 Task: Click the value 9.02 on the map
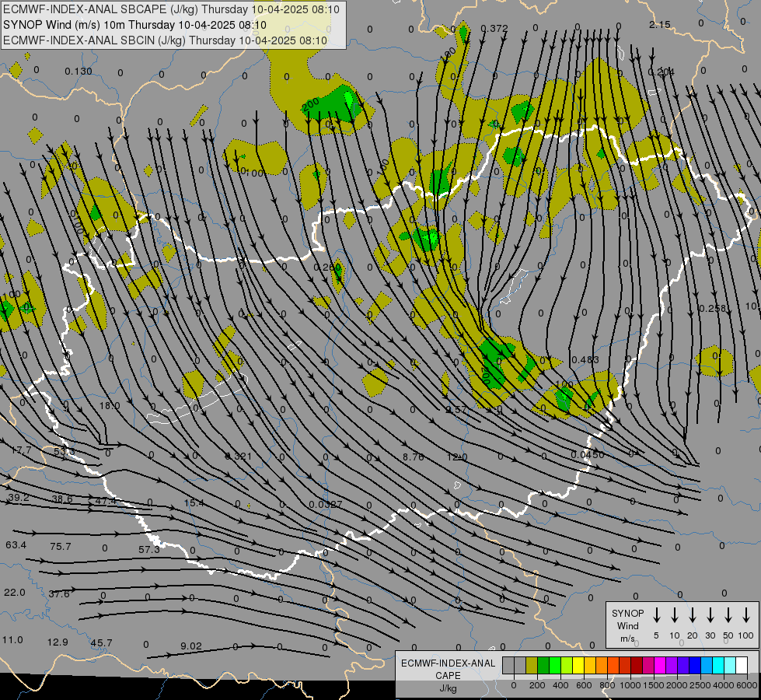click(190, 646)
